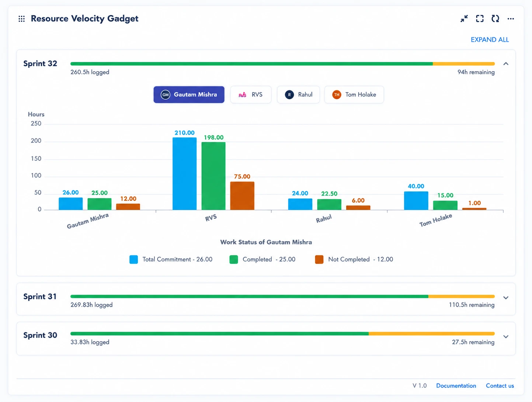Switch to the RVS resource tab
The width and height of the screenshot is (532, 402).
[251, 95]
